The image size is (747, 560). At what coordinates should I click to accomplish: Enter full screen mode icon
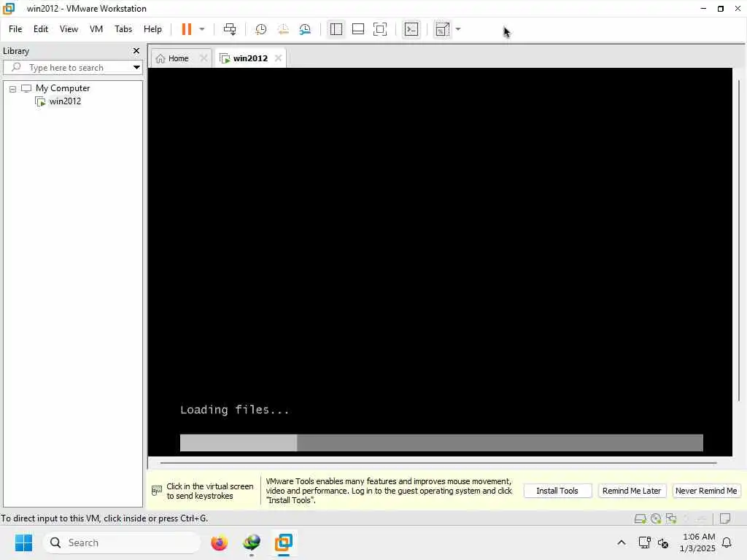point(379,29)
